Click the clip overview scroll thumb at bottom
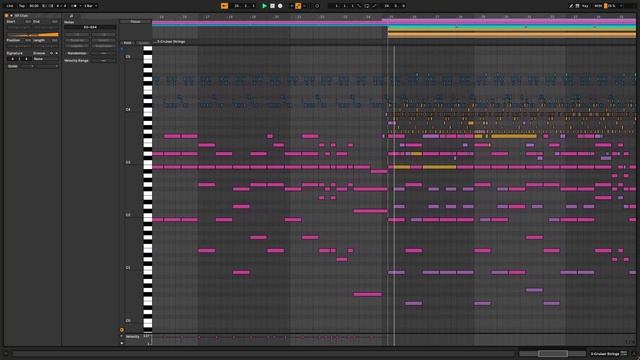 (x=553, y=353)
